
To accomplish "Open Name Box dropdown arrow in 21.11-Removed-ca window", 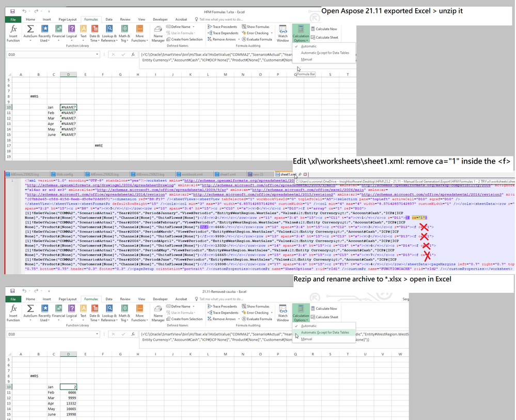I will click(x=97, y=334).
